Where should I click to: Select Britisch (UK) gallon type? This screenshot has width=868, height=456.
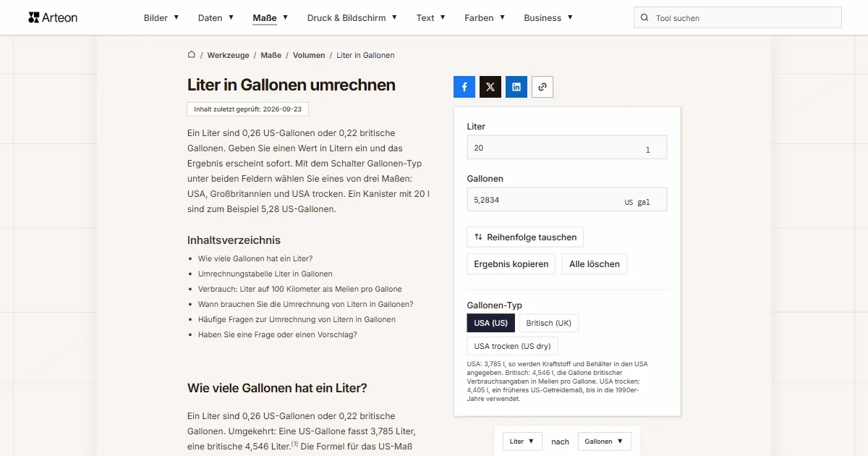[x=548, y=324]
